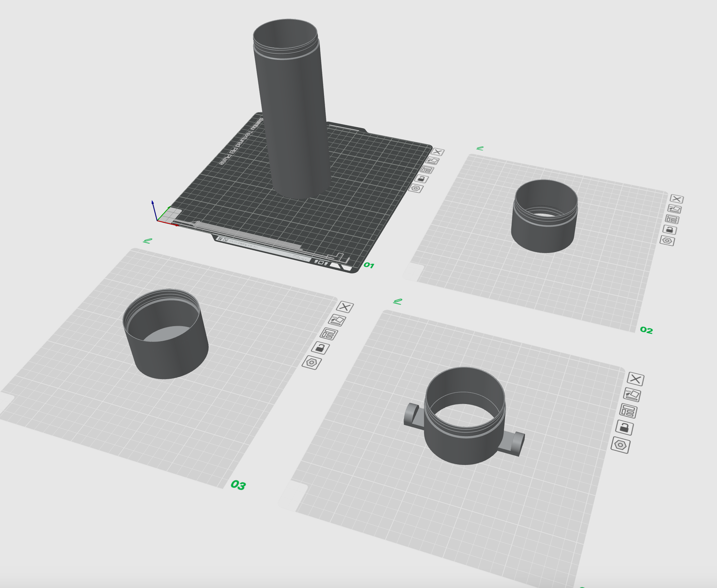Toggle the lock on the fourth plate
The height and width of the screenshot is (588, 717).
point(624,428)
